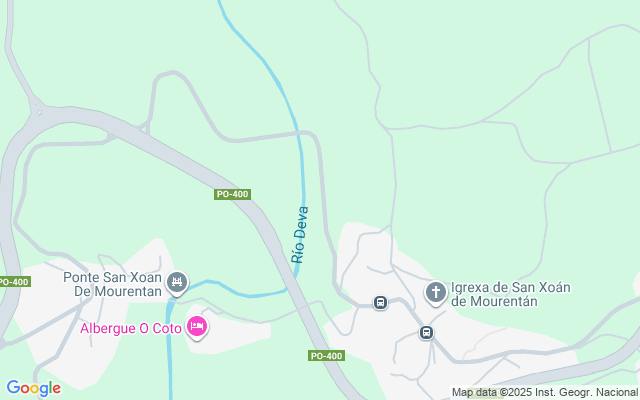Screen dimensions: 640x400
Task: Click the PO-400 shield at left edge
Action: click(15, 282)
